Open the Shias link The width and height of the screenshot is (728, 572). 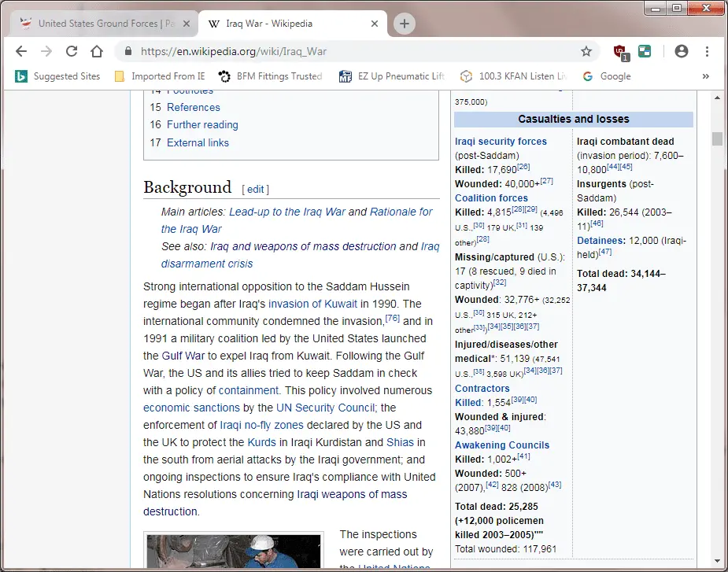pyautogui.click(x=400, y=442)
